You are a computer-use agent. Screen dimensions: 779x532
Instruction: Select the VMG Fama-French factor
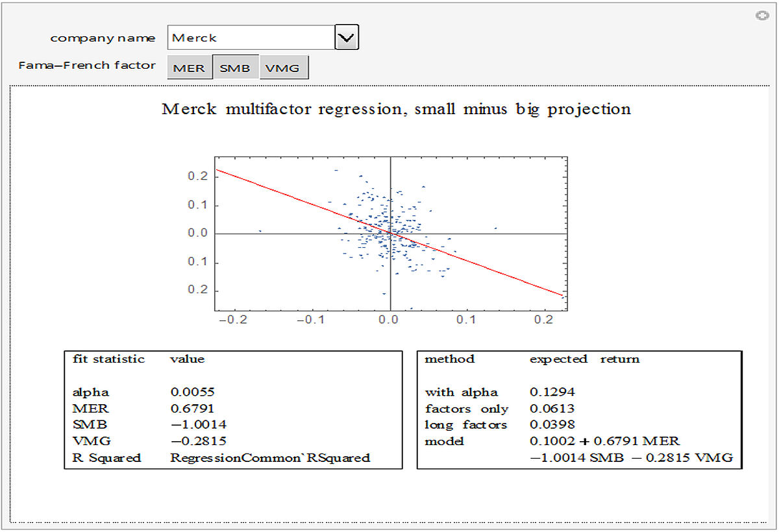[284, 67]
